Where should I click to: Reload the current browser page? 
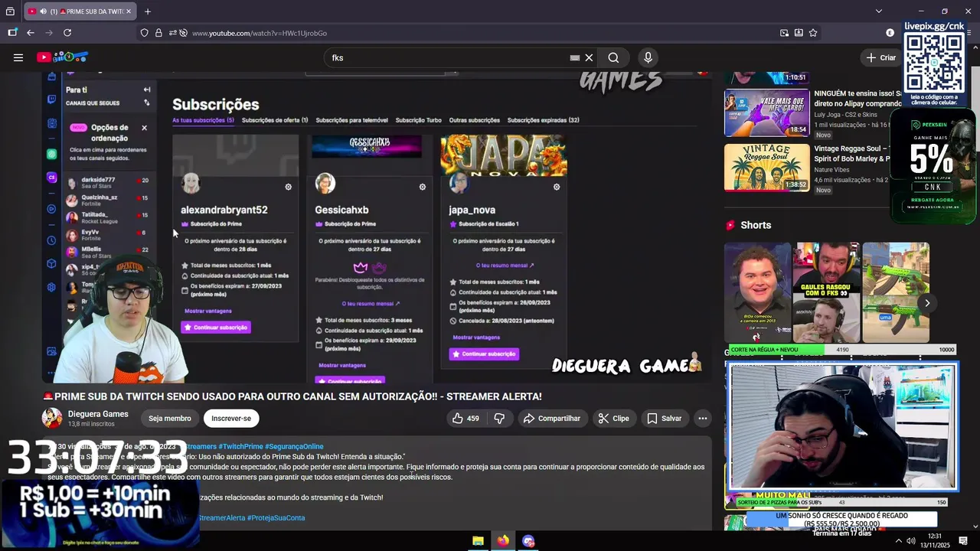(x=67, y=33)
